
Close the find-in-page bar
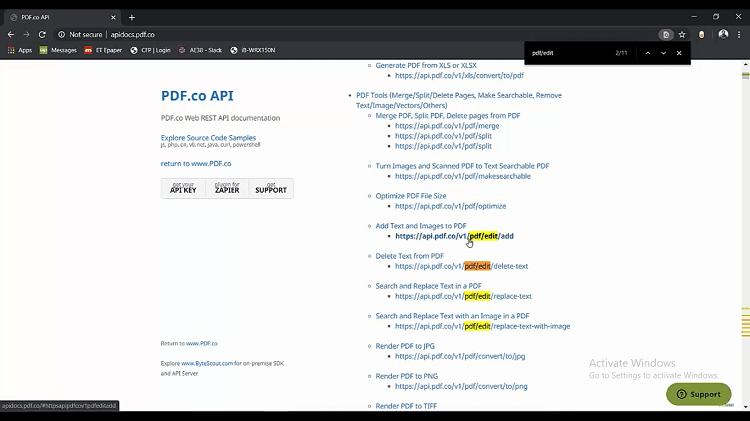(x=679, y=53)
